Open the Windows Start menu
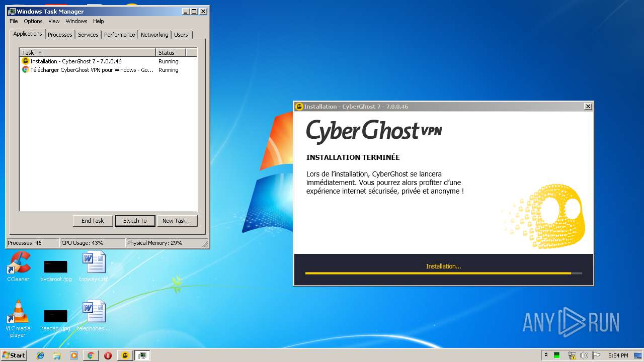This screenshot has width=644, height=362. coord(14,355)
